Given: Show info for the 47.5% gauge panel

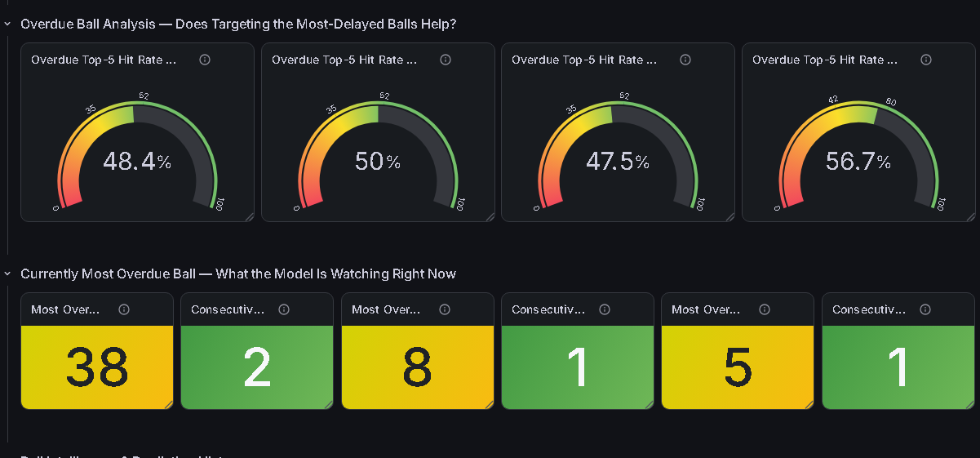Looking at the screenshot, I should coord(685,60).
